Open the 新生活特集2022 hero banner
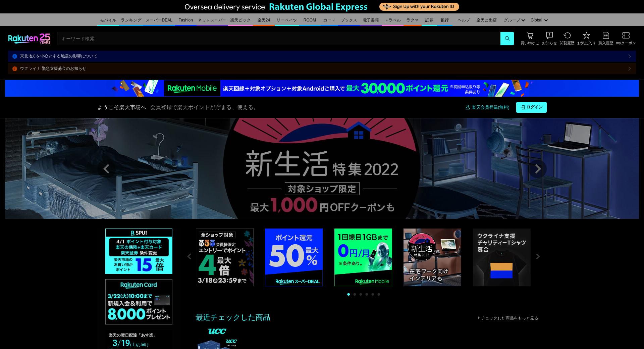This screenshot has width=644, height=349. tap(322, 169)
